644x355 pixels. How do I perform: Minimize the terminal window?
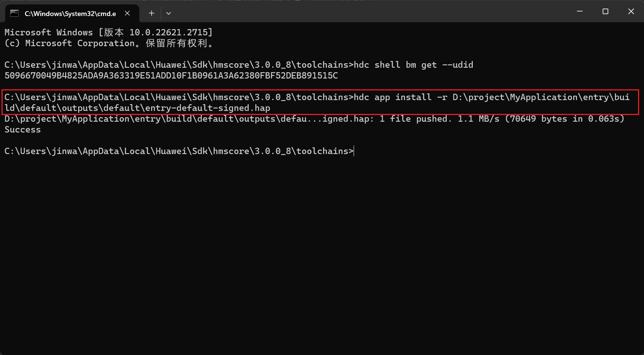pos(580,12)
